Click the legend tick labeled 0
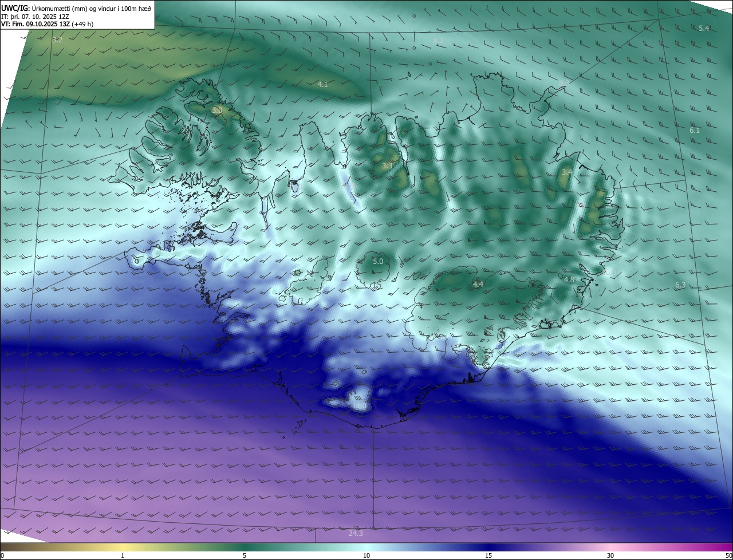 click(x=2, y=555)
